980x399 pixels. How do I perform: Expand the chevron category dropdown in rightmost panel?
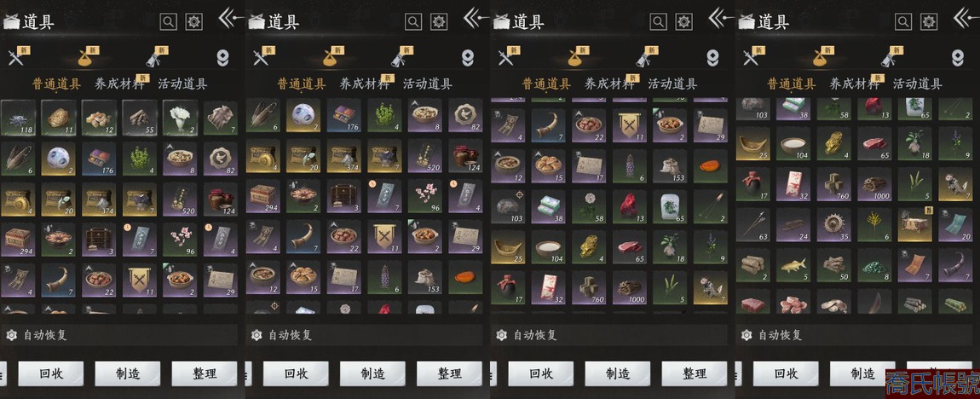coord(958,58)
